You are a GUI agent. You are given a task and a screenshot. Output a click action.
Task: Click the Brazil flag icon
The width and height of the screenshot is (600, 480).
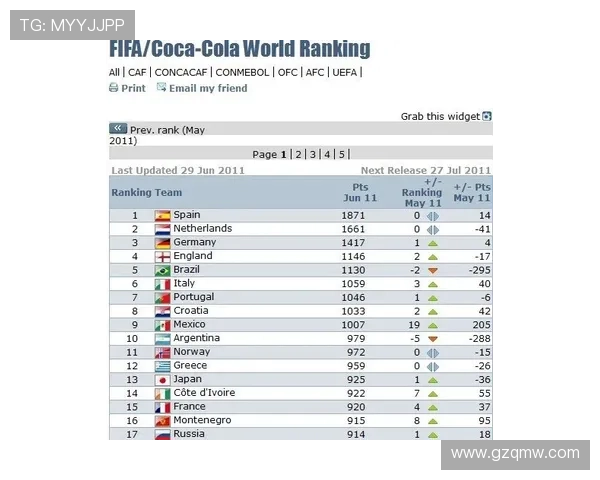pyautogui.click(x=162, y=270)
